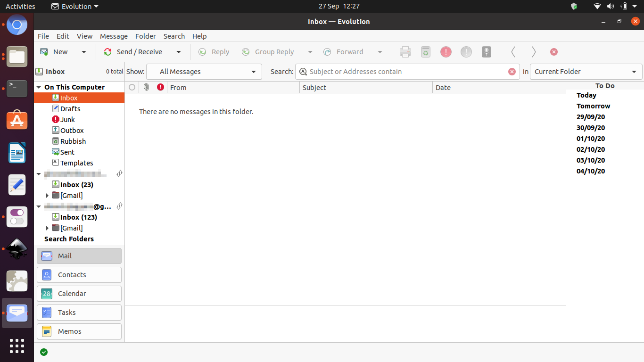Sort messages by From column
Image resolution: width=644 pixels, height=362 pixels.
pos(233,87)
